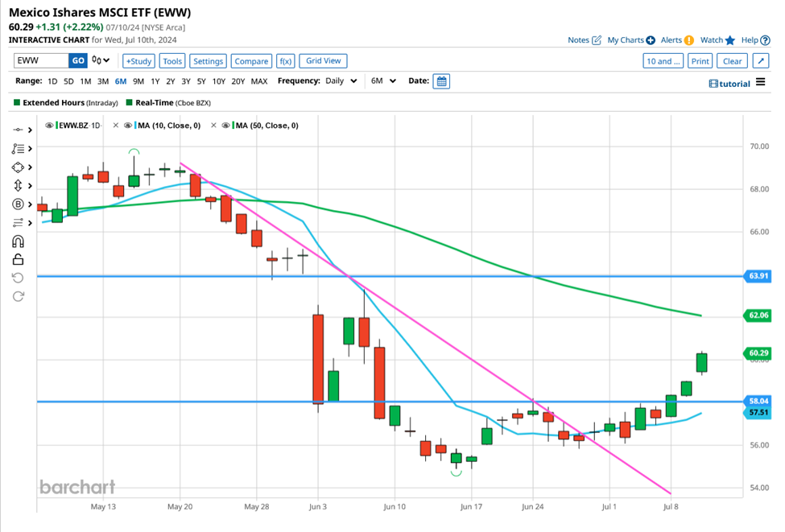Open the hamburger menu beside tutorial
785x532 pixels.
tap(761, 82)
